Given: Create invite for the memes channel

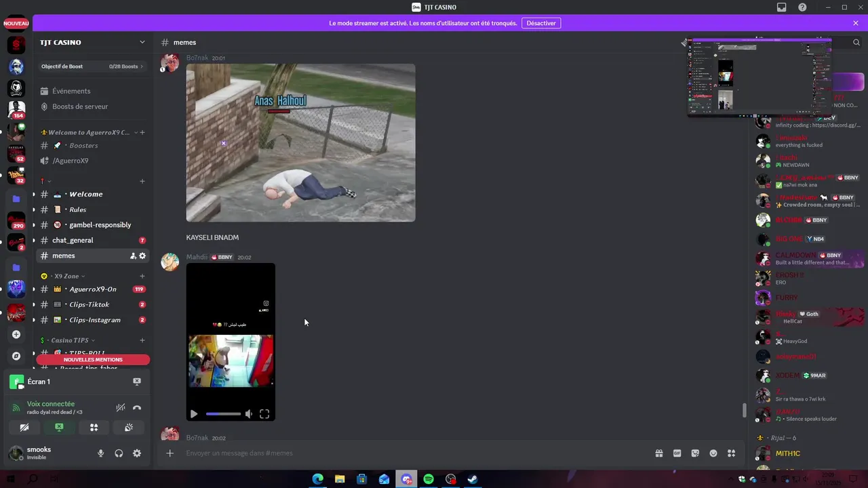Looking at the screenshot, I should (x=133, y=256).
